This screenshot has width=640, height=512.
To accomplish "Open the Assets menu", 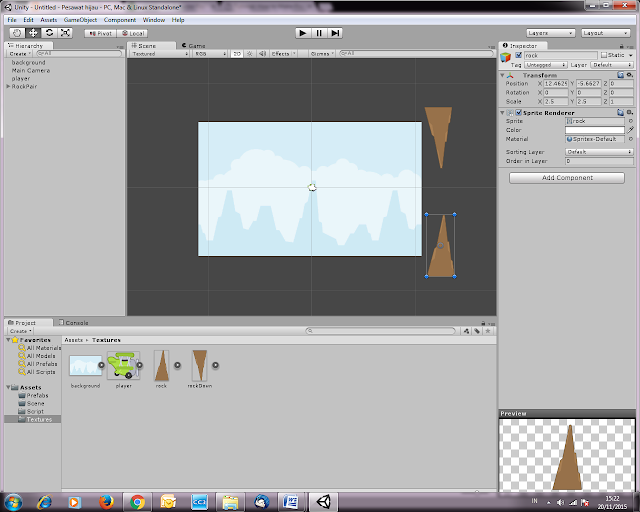I will point(49,20).
